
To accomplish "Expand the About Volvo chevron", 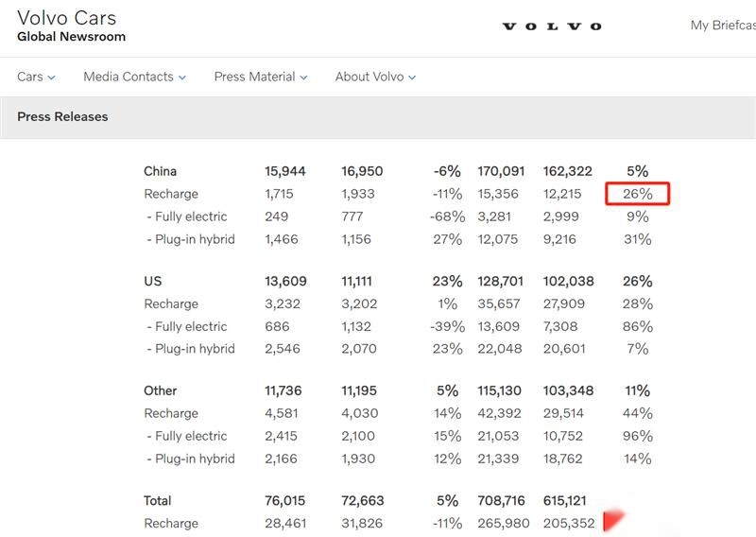I will pos(412,78).
